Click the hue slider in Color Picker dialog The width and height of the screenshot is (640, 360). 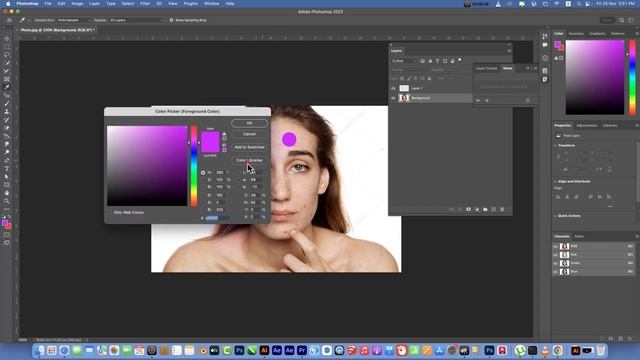tap(194, 166)
